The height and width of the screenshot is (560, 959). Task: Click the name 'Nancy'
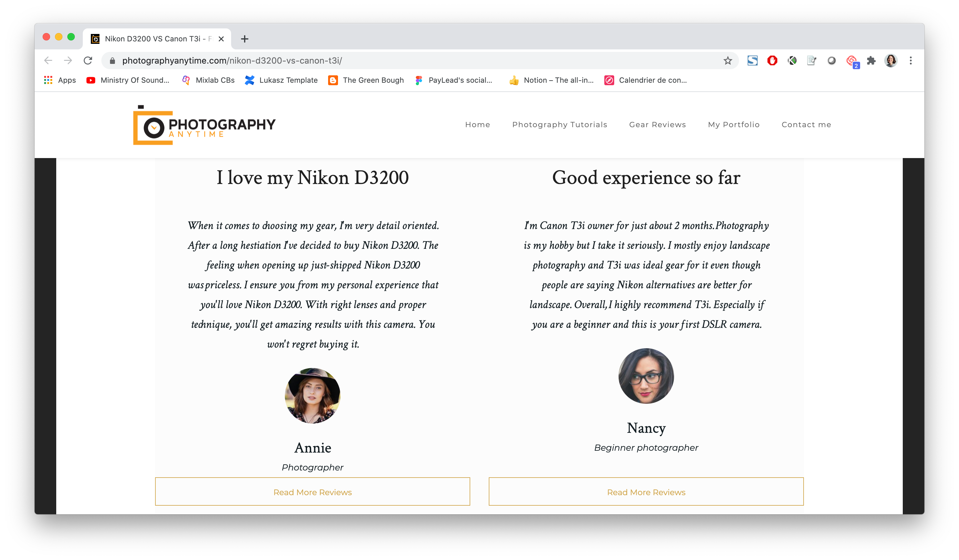[x=646, y=428]
